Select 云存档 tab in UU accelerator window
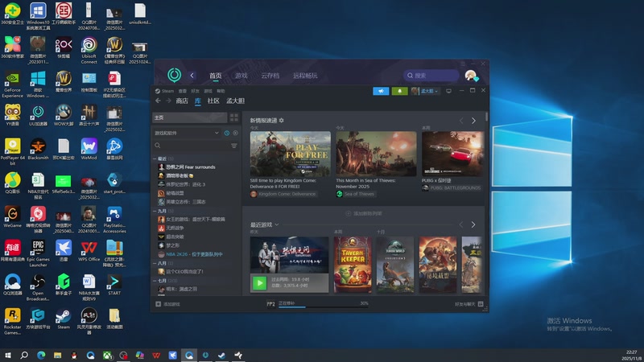Image resolution: width=644 pixels, height=362 pixels. pyautogui.click(x=270, y=76)
